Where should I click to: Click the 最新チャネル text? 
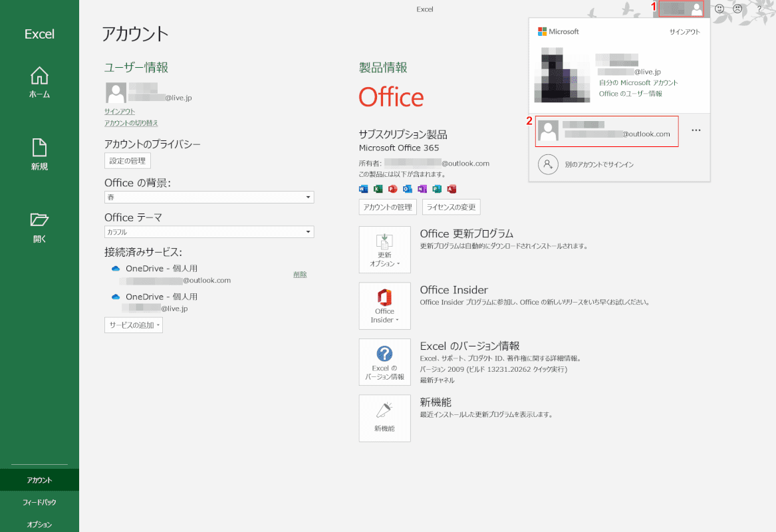point(437,380)
